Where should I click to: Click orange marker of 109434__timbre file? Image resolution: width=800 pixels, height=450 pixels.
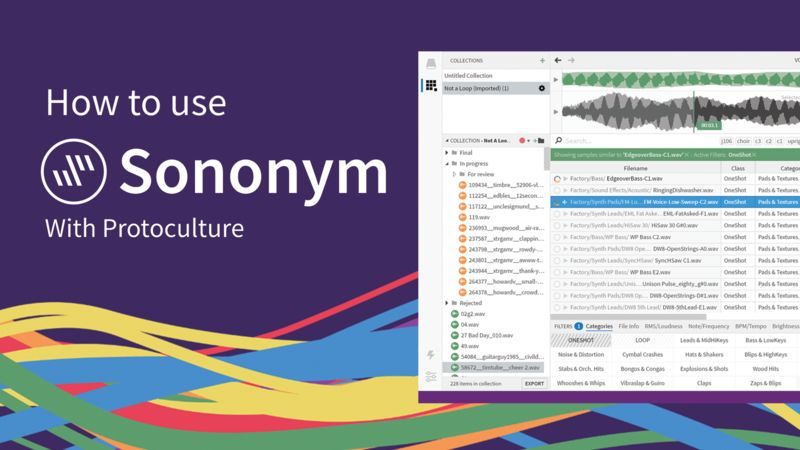click(x=462, y=185)
